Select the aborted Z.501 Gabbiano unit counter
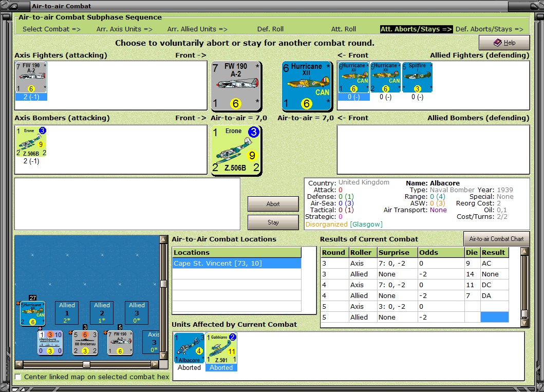 [x=221, y=348]
